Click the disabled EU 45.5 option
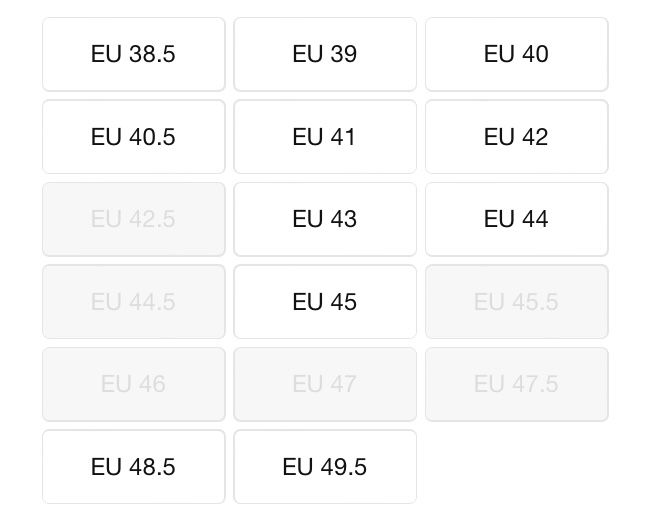This screenshot has width=652, height=524. click(516, 302)
